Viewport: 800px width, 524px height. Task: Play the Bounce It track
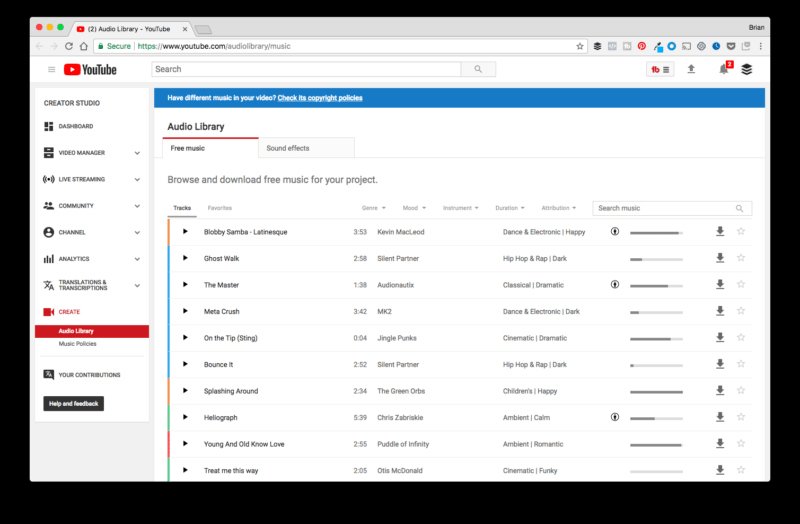tap(185, 364)
